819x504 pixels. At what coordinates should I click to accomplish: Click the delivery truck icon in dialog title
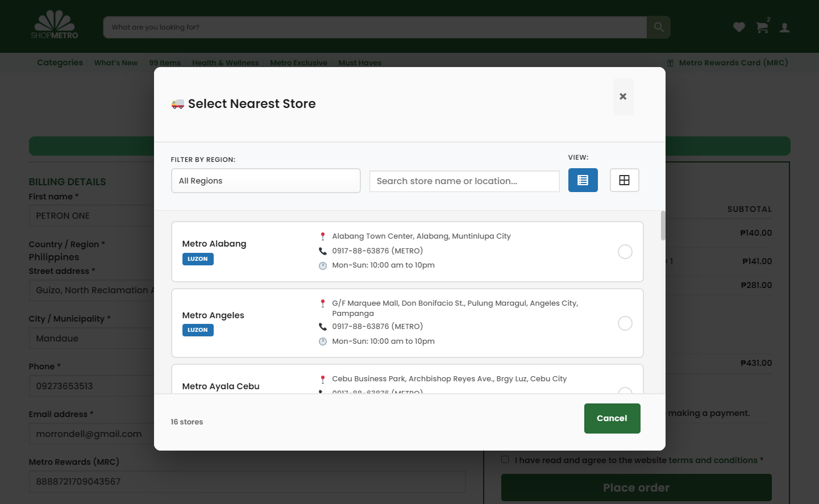[x=178, y=104]
